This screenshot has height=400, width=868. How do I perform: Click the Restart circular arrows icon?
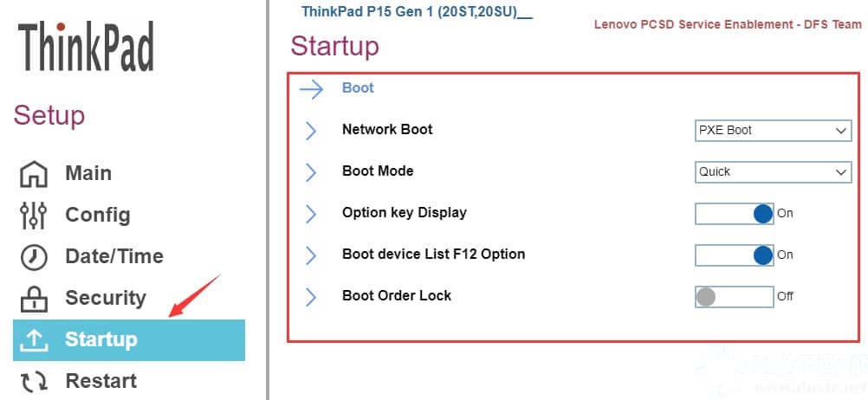(34, 381)
